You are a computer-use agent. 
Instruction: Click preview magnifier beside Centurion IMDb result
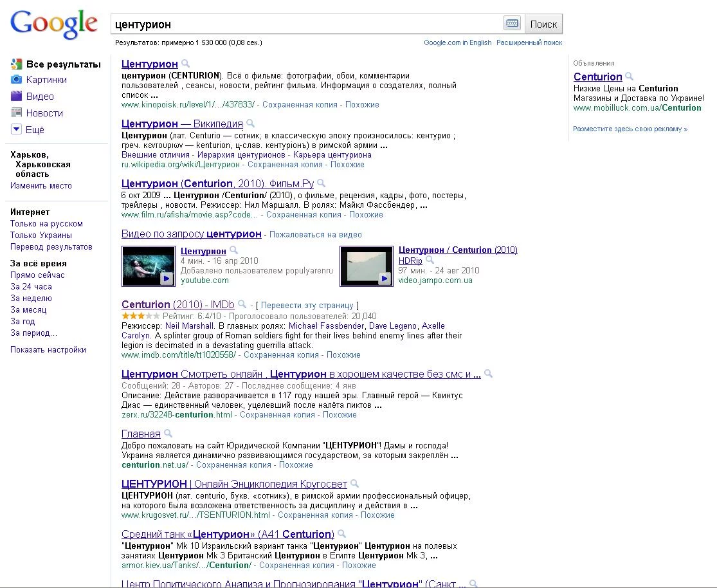242,304
